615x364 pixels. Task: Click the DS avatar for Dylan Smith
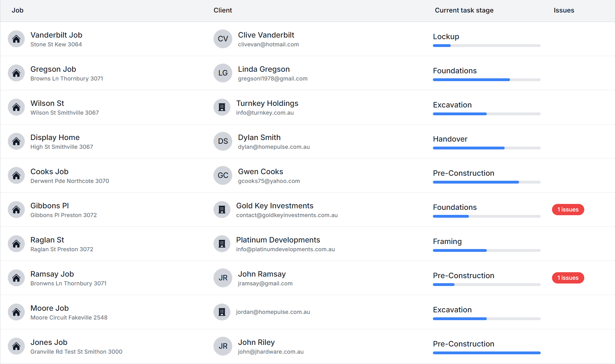(x=223, y=141)
